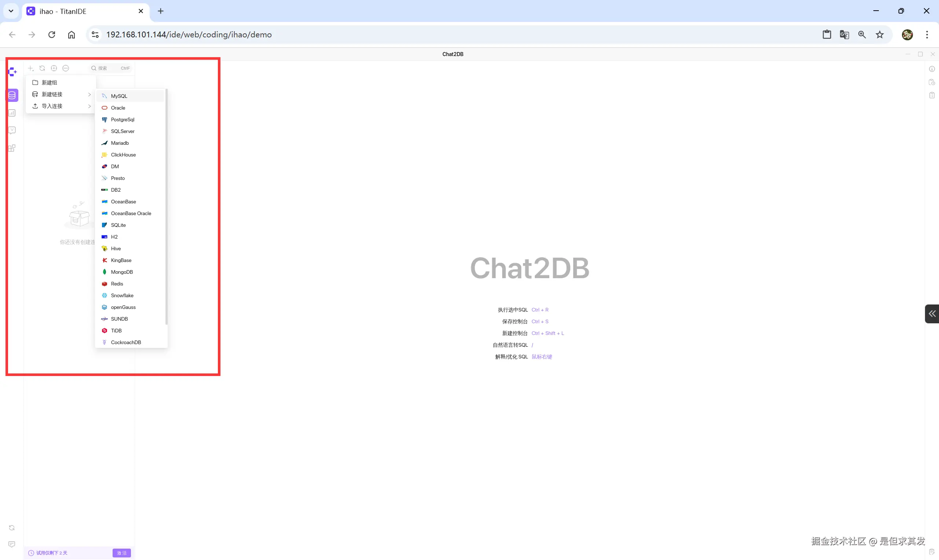The image size is (939, 560).
Task: Choose MongoDB connection type
Action: point(121,272)
